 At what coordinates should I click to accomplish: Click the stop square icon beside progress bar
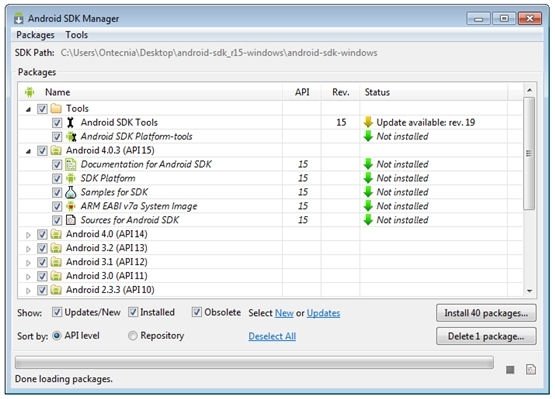(510, 370)
